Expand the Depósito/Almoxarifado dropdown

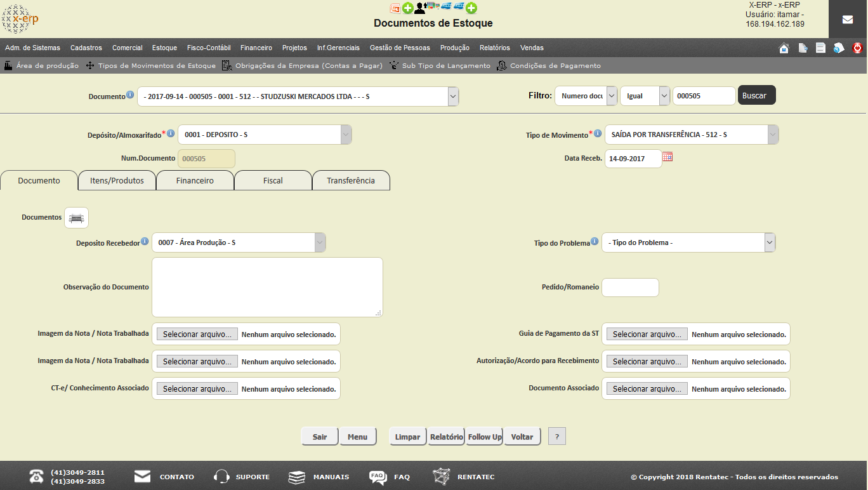coord(346,135)
